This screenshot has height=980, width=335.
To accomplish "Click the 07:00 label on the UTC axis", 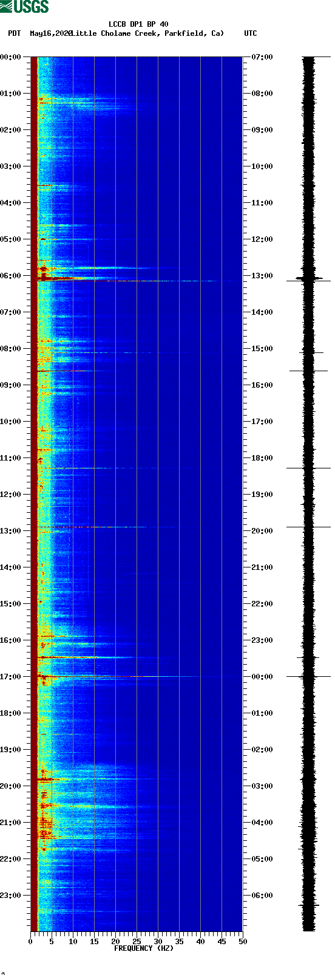I will pyautogui.click(x=262, y=57).
